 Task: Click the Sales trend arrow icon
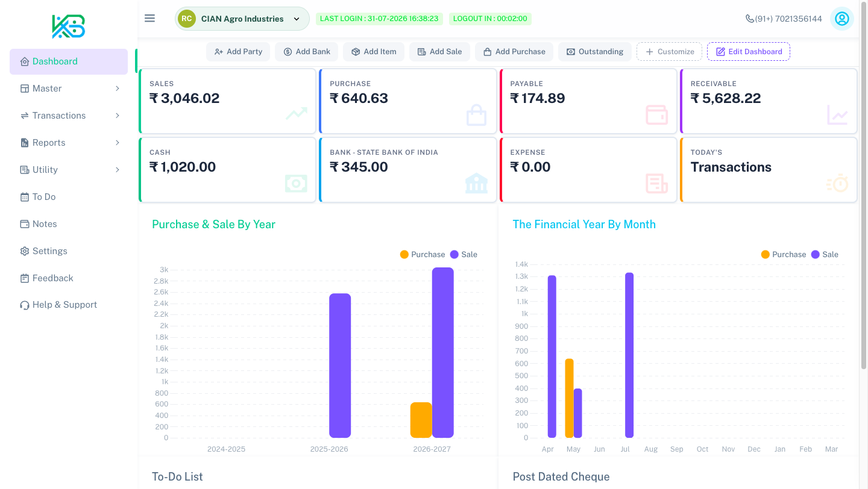pos(297,113)
